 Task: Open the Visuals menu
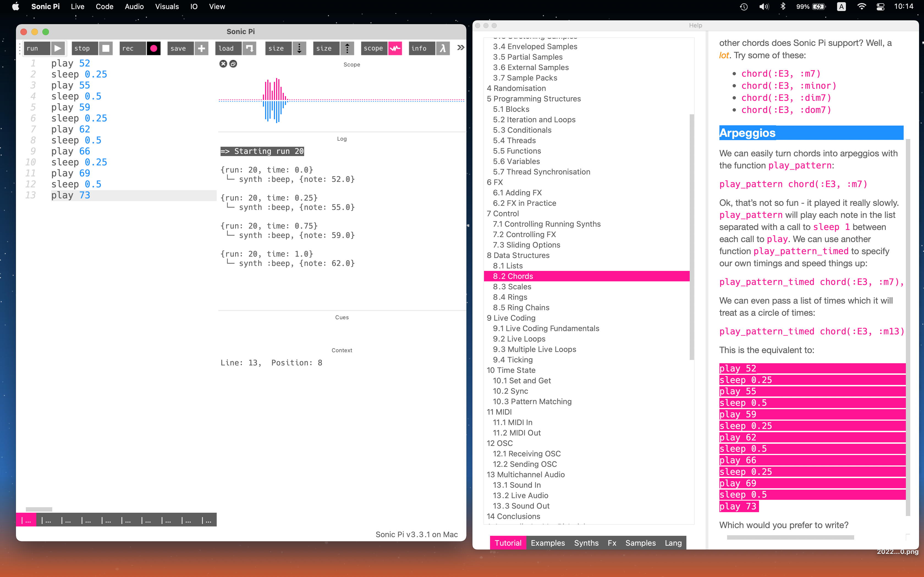coord(167,7)
